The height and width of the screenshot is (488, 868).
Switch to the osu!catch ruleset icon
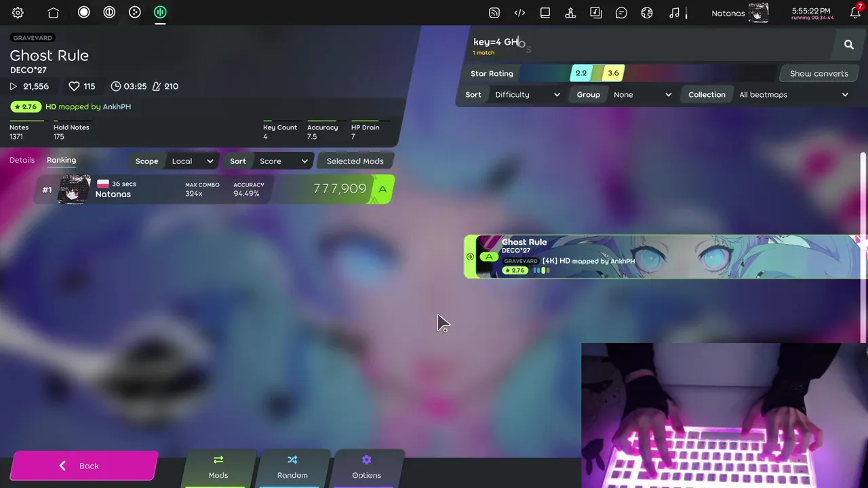pyautogui.click(x=134, y=12)
